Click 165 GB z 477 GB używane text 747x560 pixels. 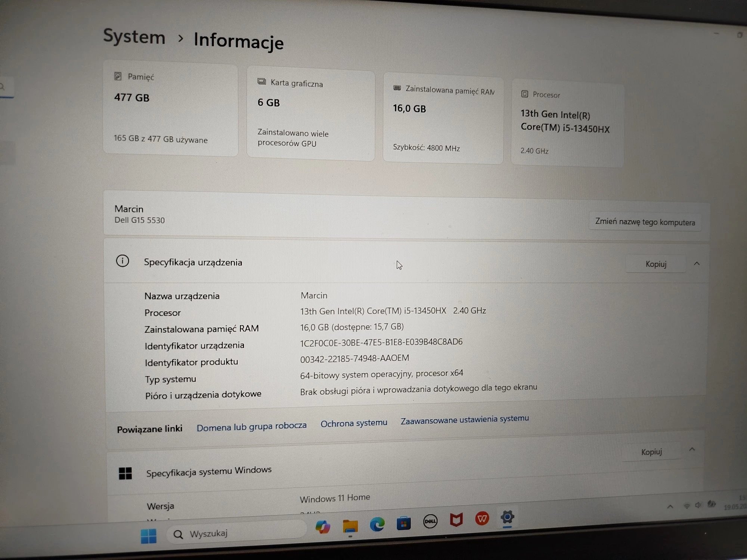click(161, 139)
